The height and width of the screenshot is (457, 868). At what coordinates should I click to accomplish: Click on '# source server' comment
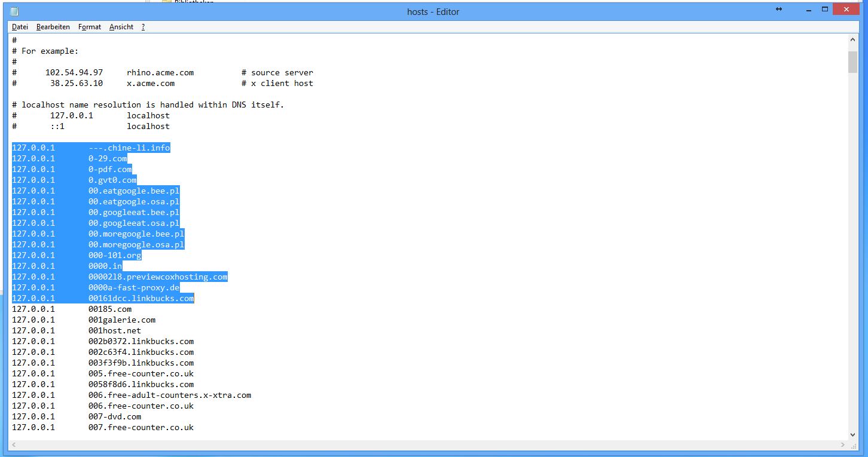[277, 72]
